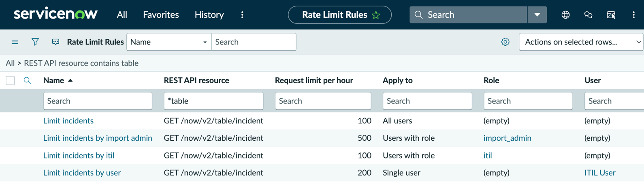Viewport: 644px width, 186px height.
Task: Open the sidebar discussions chat icon
Action: [x=588, y=15]
